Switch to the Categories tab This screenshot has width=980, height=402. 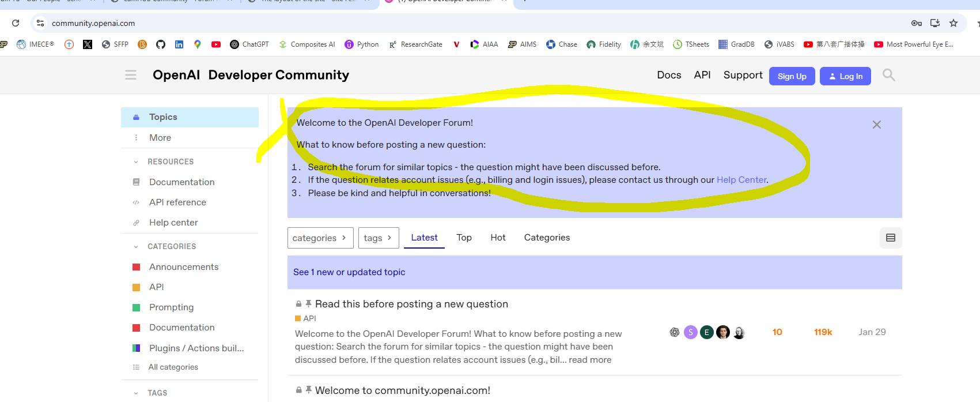pyautogui.click(x=547, y=238)
